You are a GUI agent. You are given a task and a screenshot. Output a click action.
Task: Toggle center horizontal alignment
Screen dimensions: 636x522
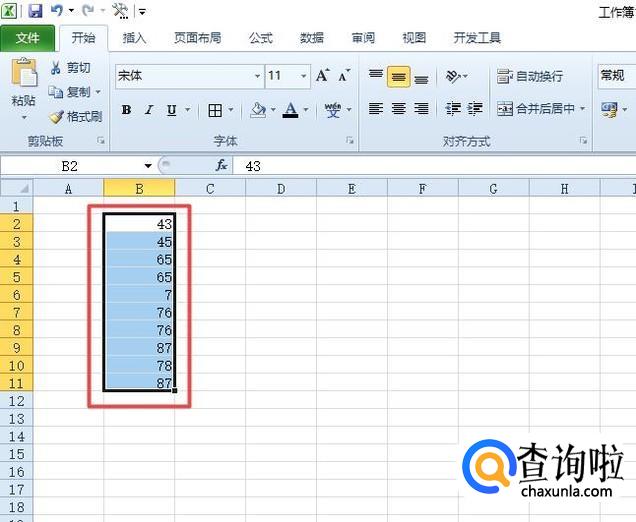click(398, 109)
